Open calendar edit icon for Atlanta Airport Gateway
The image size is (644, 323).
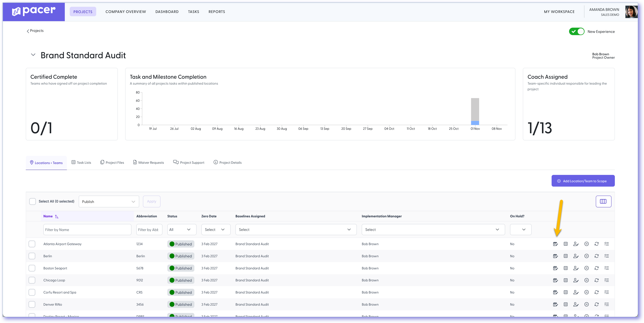[x=555, y=244]
